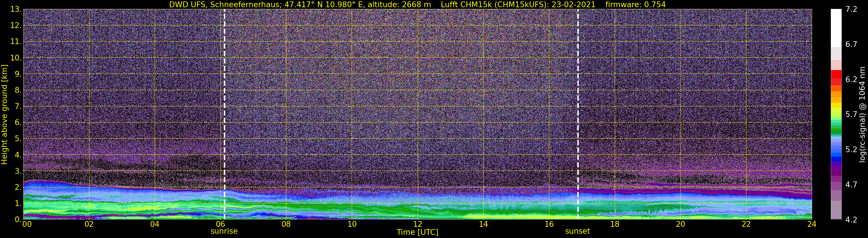Click the height axis tick label '3.'
Screen dimensions: 868x238
(x=18, y=171)
